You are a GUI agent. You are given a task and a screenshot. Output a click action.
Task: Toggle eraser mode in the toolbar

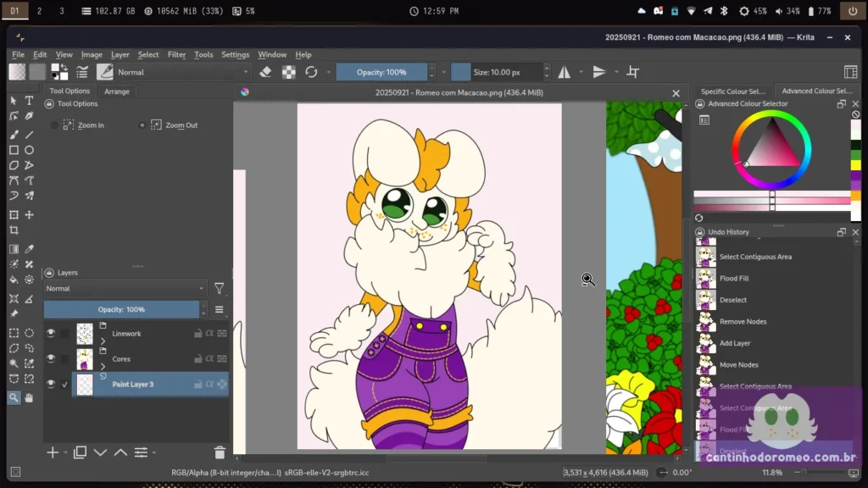tap(265, 72)
